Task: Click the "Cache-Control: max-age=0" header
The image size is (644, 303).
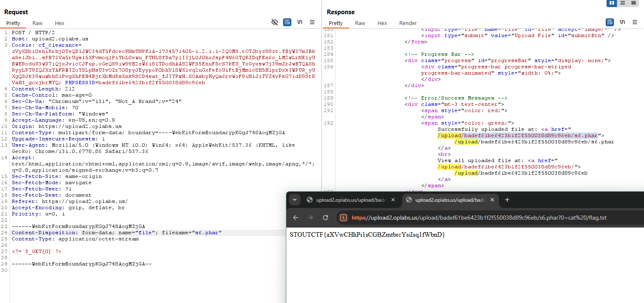Action: (x=52, y=95)
